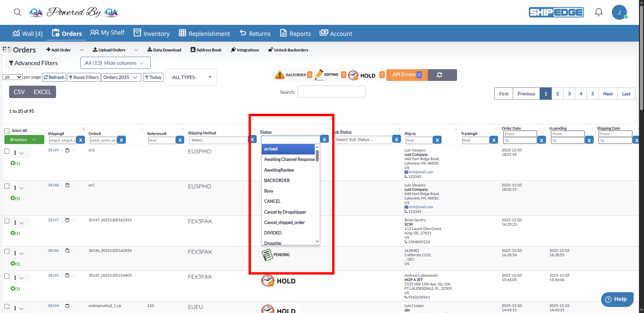Screen dimensions: 644x313
Task: Click the EDITING pencil icon
Action: tap(318, 75)
